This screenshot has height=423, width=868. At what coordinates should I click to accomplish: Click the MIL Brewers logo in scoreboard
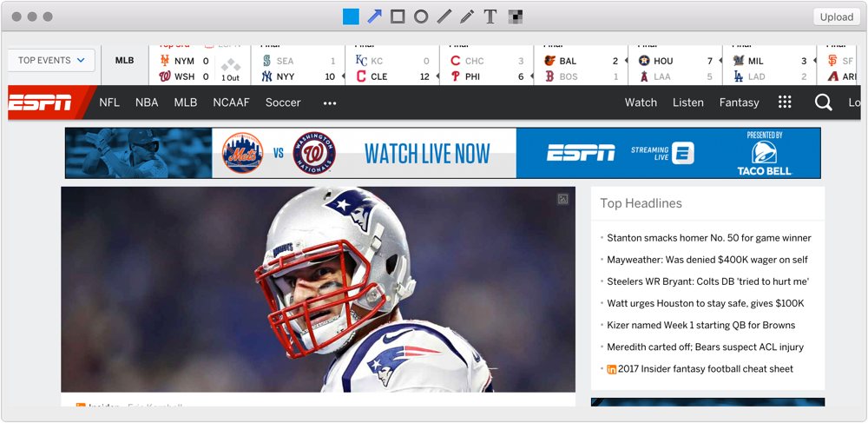(739, 61)
